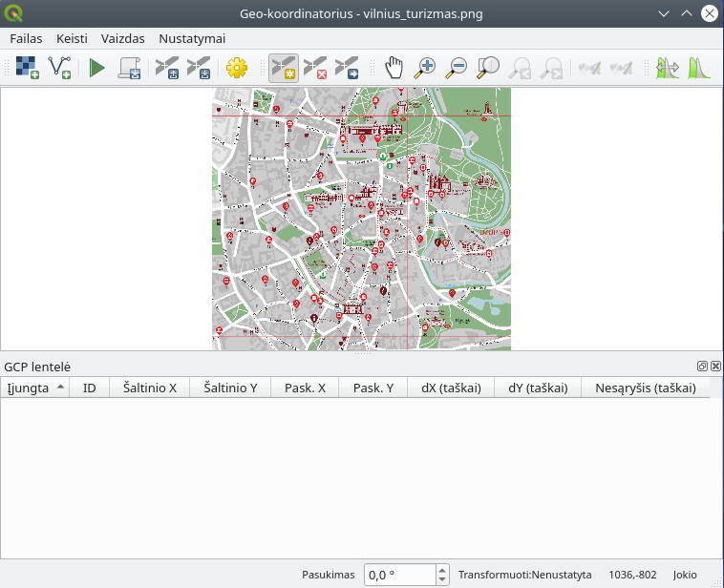
Task: Select the Zoom Out magnifier
Action: 457,68
